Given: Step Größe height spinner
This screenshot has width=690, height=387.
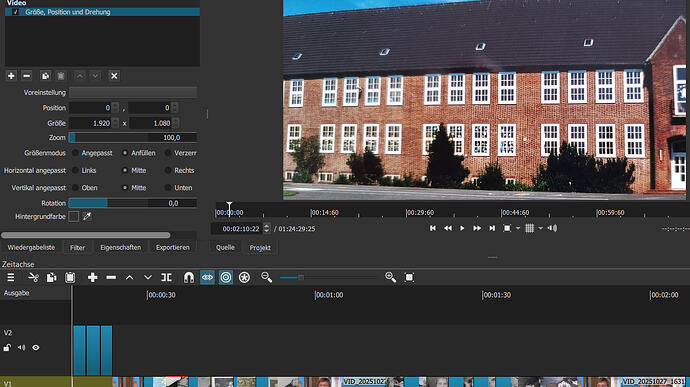Looking at the screenshot, I should tap(176, 123).
